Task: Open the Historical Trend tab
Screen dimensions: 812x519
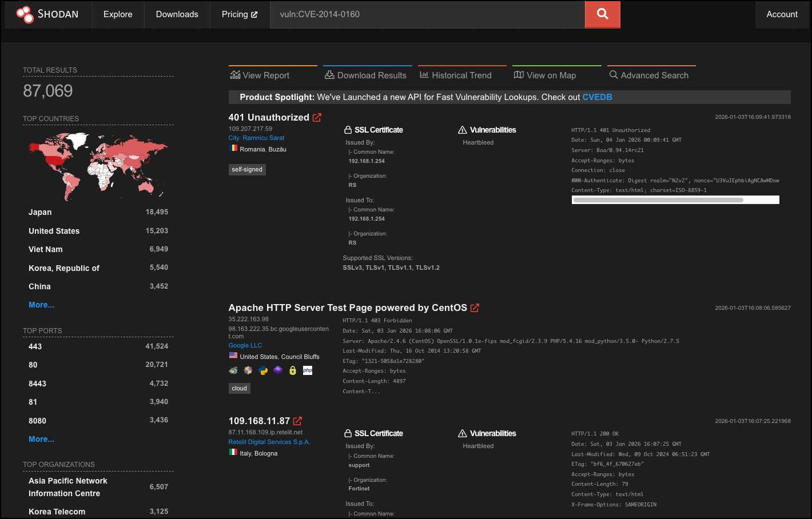Action: [456, 75]
